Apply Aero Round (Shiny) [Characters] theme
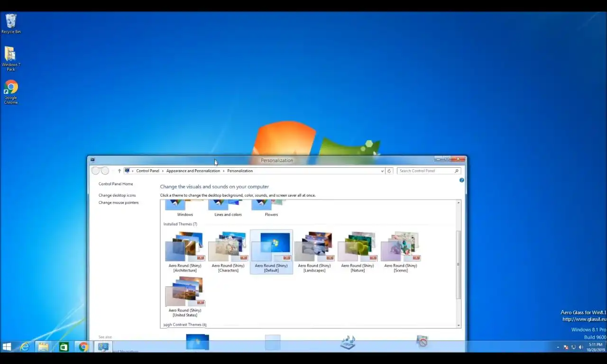The image size is (607, 364). point(228,252)
